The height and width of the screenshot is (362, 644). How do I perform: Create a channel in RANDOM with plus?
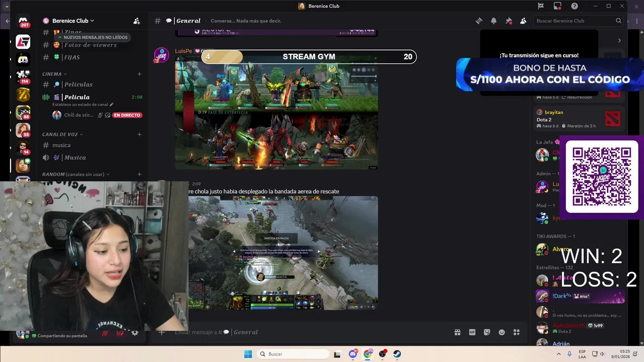[x=139, y=174]
